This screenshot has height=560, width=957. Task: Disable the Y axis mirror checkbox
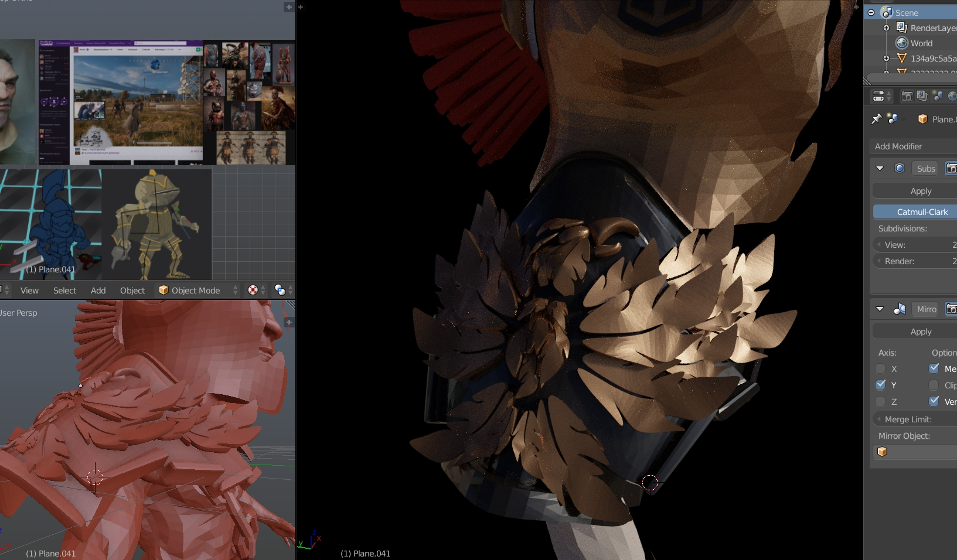pos(880,385)
